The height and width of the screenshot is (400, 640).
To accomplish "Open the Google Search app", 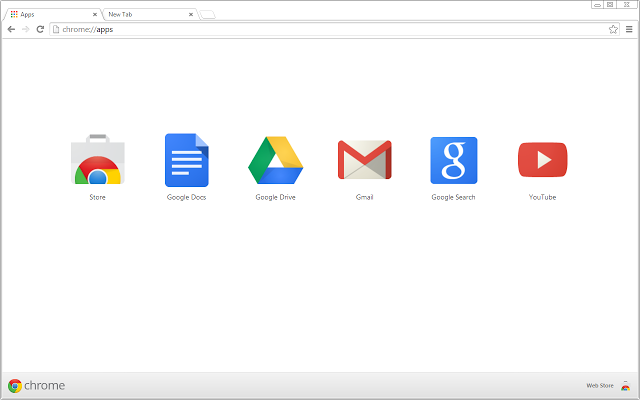I will point(453,160).
